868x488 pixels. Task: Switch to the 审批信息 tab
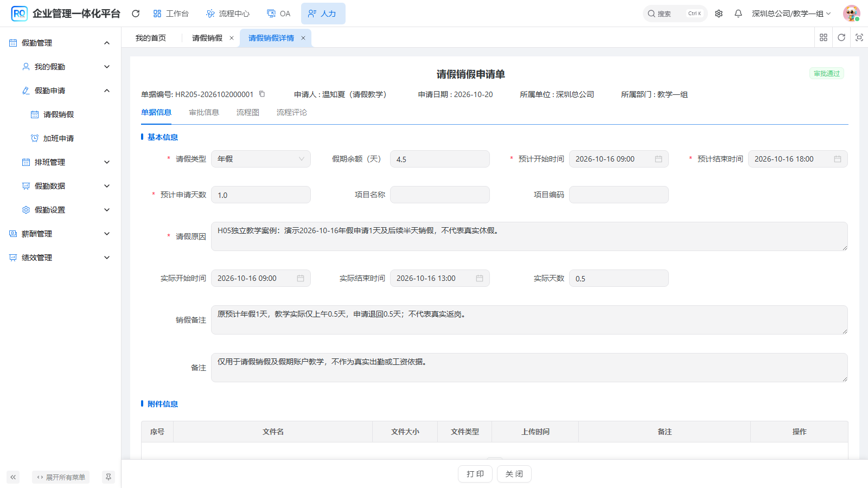(204, 112)
